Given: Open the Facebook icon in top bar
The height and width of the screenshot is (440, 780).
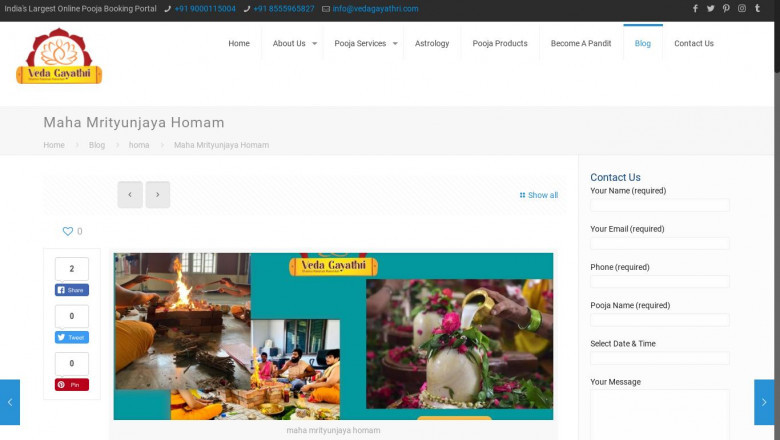Looking at the screenshot, I should (695, 8).
